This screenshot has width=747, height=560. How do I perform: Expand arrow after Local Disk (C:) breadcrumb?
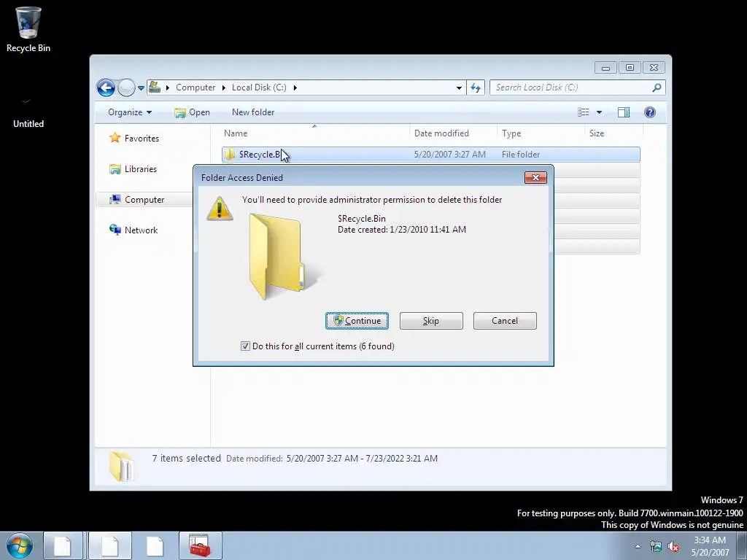coord(295,87)
